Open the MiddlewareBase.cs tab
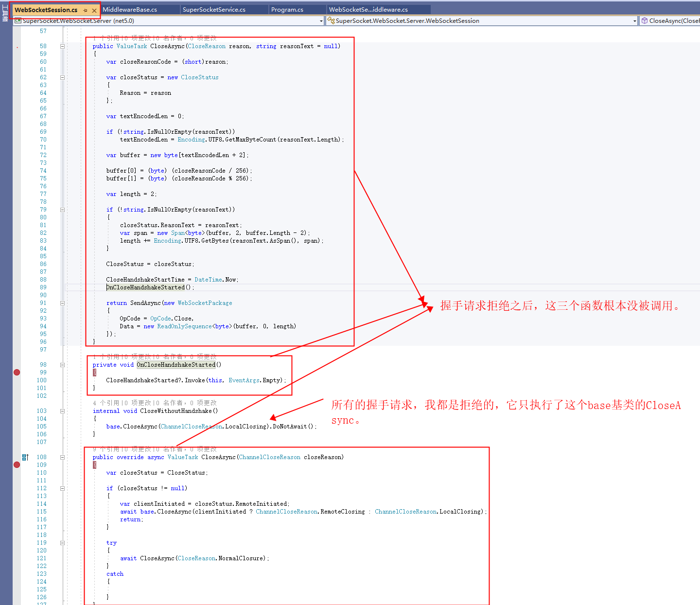This screenshot has height=605, width=700. (x=140, y=9)
